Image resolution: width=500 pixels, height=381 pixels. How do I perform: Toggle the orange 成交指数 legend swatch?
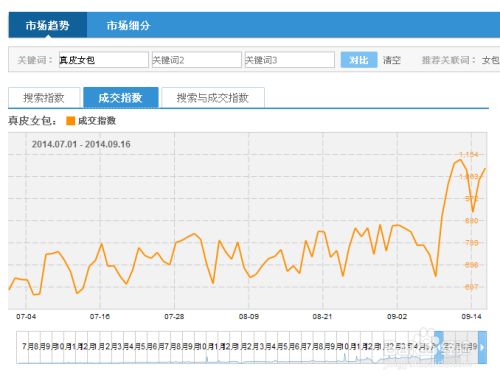click(x=70, y=121)
